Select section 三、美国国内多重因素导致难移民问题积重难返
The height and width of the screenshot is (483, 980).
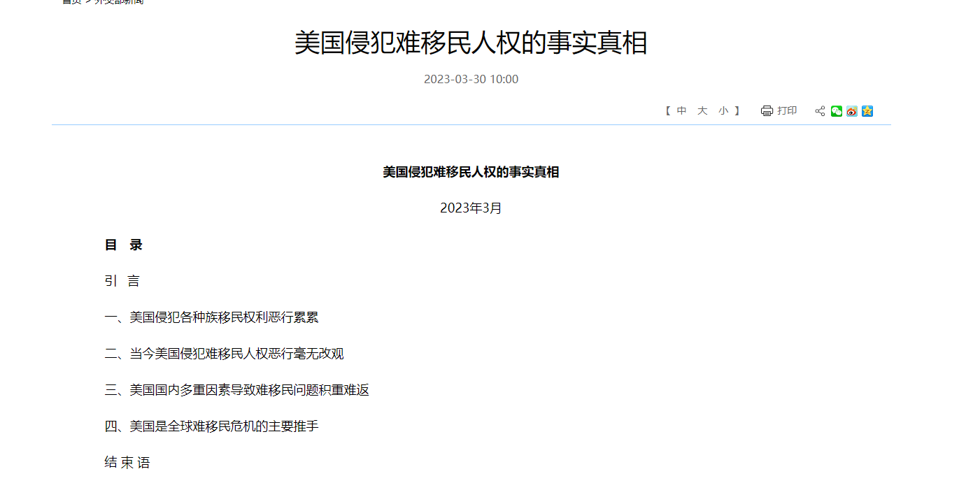pyautogui.click(x=236, y=390)
